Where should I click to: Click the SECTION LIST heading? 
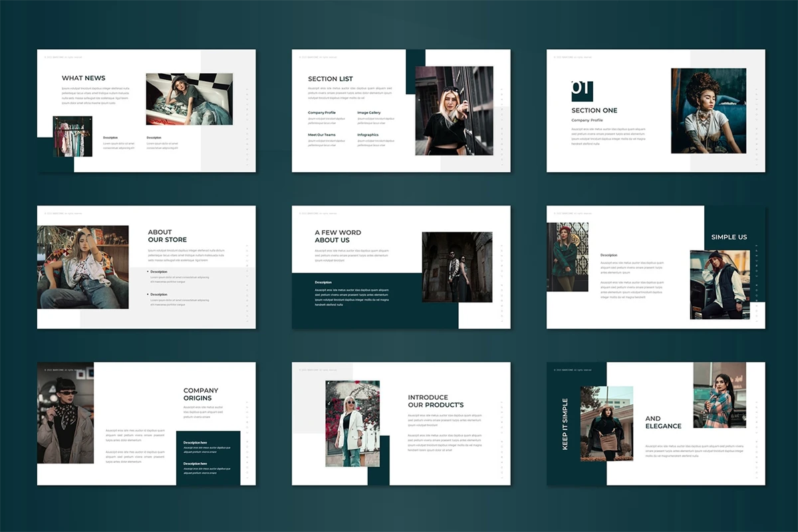(x=331, y=79)
